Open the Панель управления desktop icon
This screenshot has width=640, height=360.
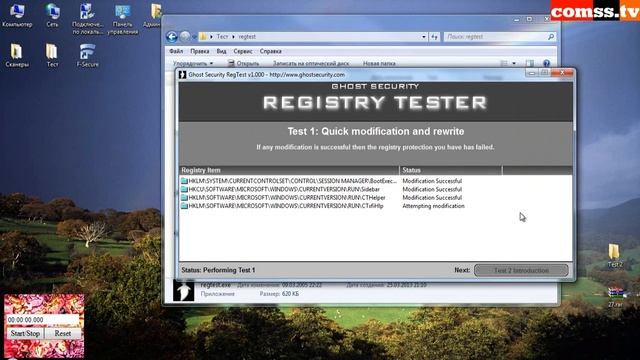point(122,19)
